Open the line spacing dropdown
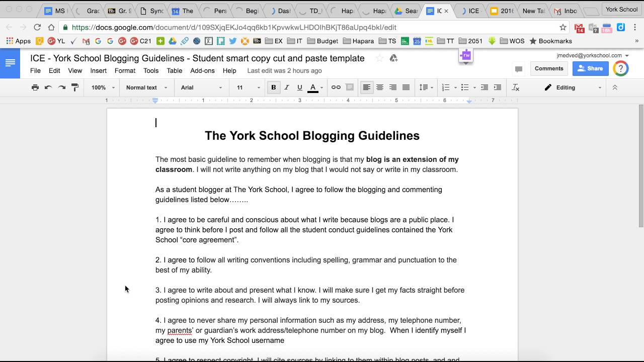 (427, 87)
